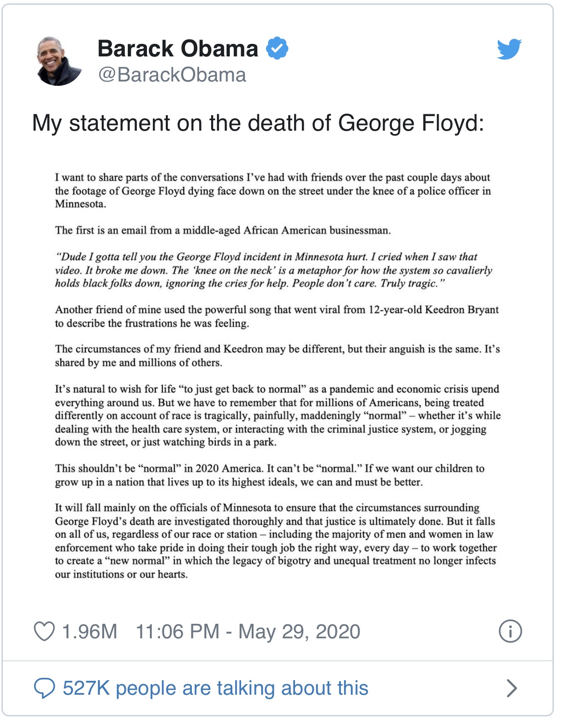Click the blue verified checkmark badge
The width and height of the screenshot is (564, 728).
pos(277,48)
